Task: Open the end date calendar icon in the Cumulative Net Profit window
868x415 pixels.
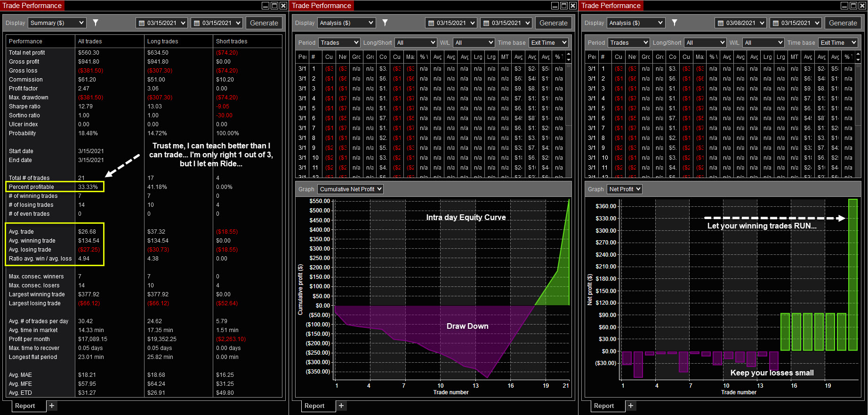Action: [486, 23]
